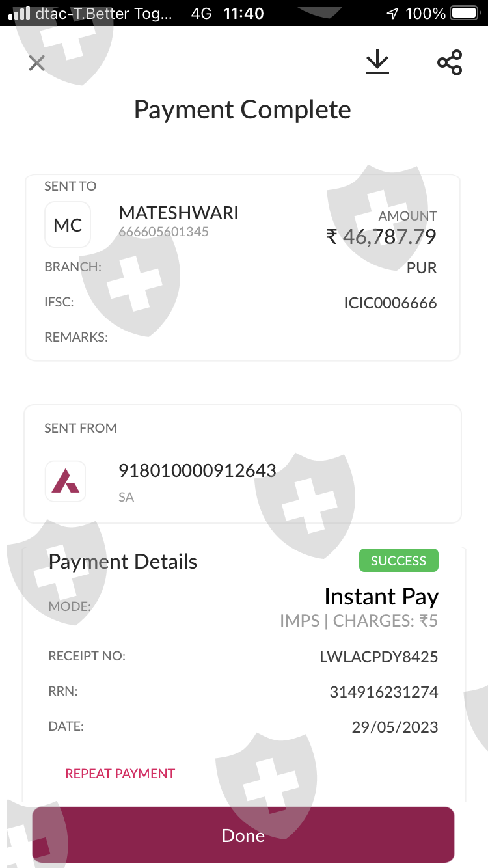Select the receipt number LWLACPDY8425
This screenshot has height=868, width=488.
(379, 657)
